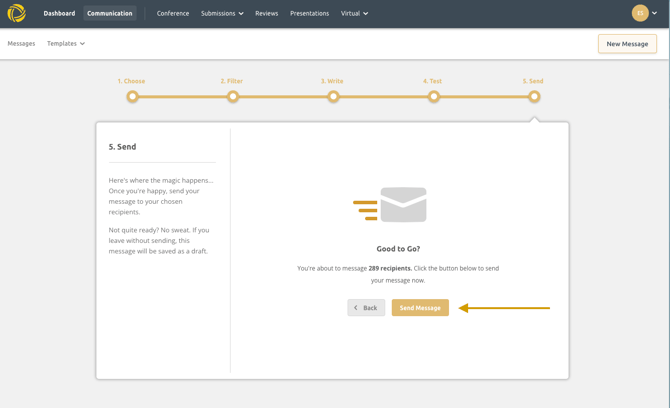Open the Presentations page

(309, 14)
